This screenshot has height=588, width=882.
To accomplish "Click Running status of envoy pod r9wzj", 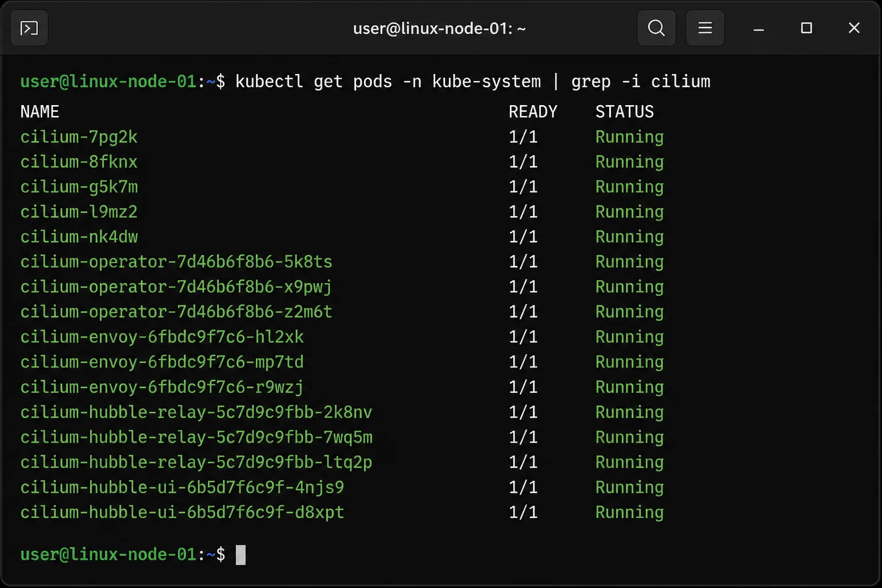I will tap(629, 388).
